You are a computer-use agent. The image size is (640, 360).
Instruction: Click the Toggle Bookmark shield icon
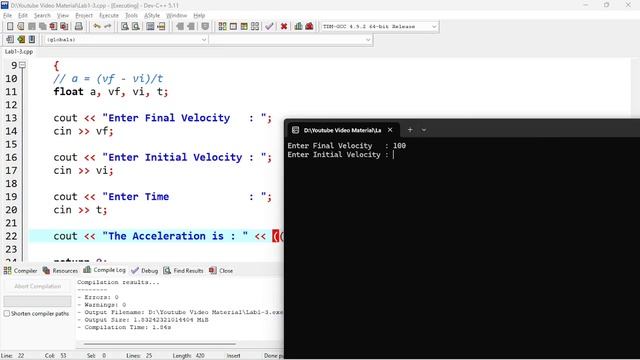point(205,26)
